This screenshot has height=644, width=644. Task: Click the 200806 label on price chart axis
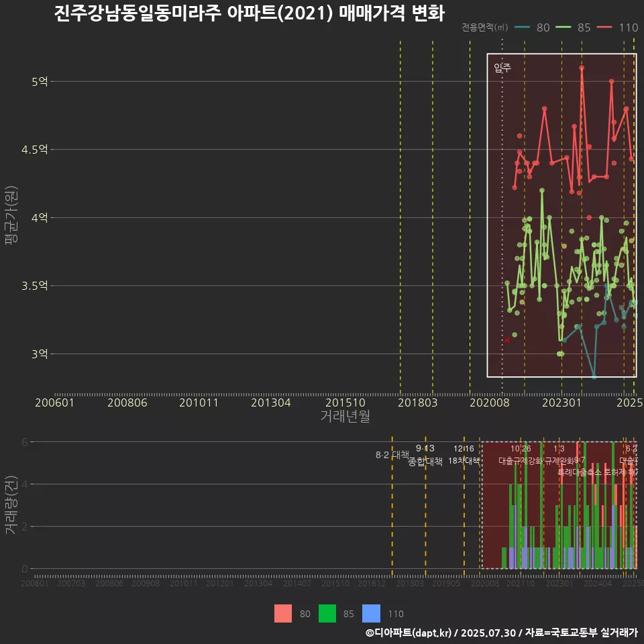pyautogui.click(x=127, y=402)
